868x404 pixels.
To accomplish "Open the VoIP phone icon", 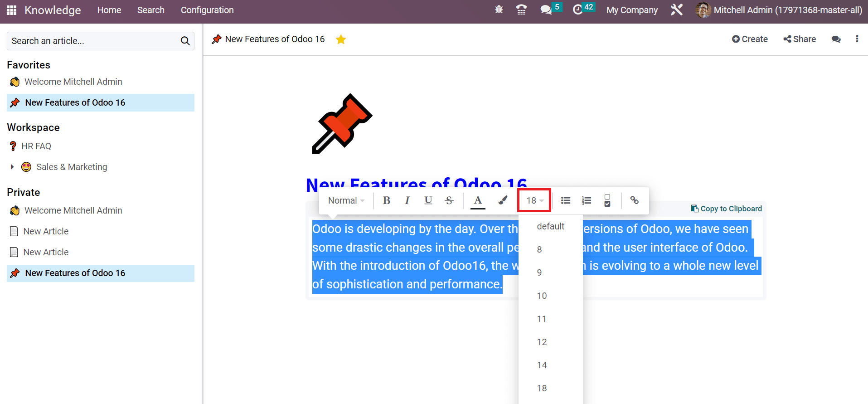I will [522, 10].
